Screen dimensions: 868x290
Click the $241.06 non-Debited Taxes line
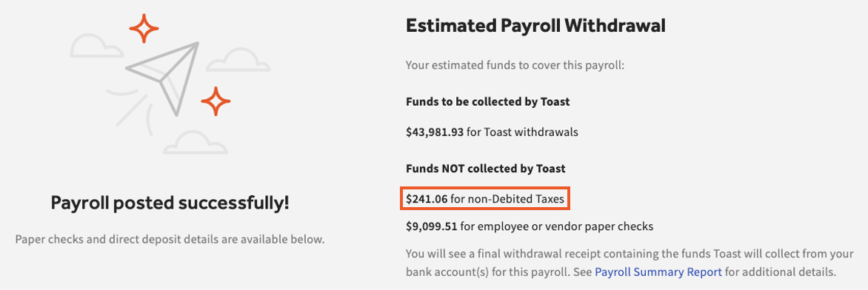pos(485,199)
